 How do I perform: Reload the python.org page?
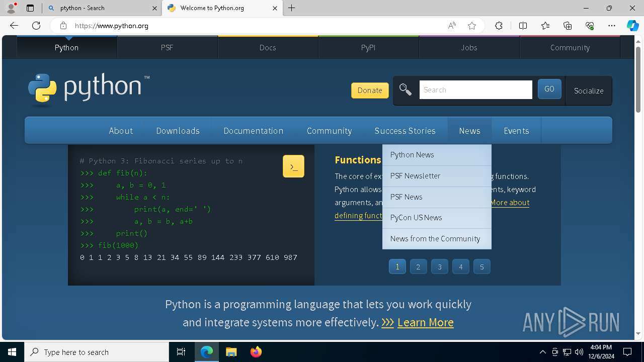tap(36, 26)
